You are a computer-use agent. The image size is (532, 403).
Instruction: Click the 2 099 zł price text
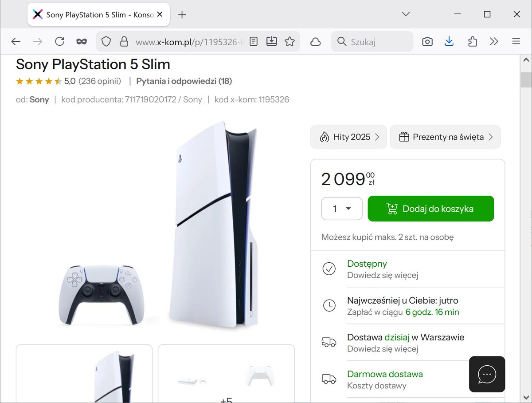click(x=348, y=179)
